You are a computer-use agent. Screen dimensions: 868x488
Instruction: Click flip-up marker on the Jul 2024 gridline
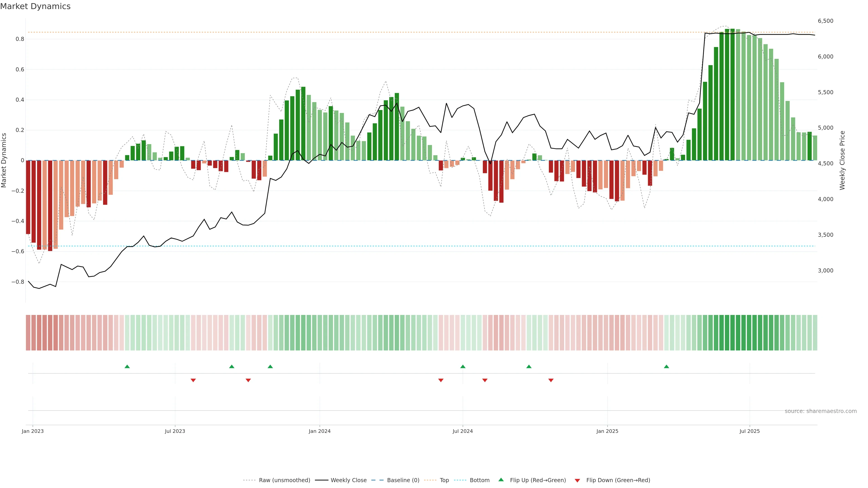(x=463, y=366)
